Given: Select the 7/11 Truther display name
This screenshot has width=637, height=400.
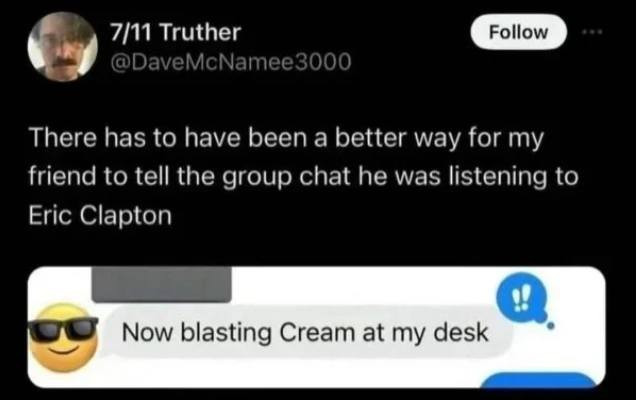Looking at the screenshot, I should (x=176, y=32).
